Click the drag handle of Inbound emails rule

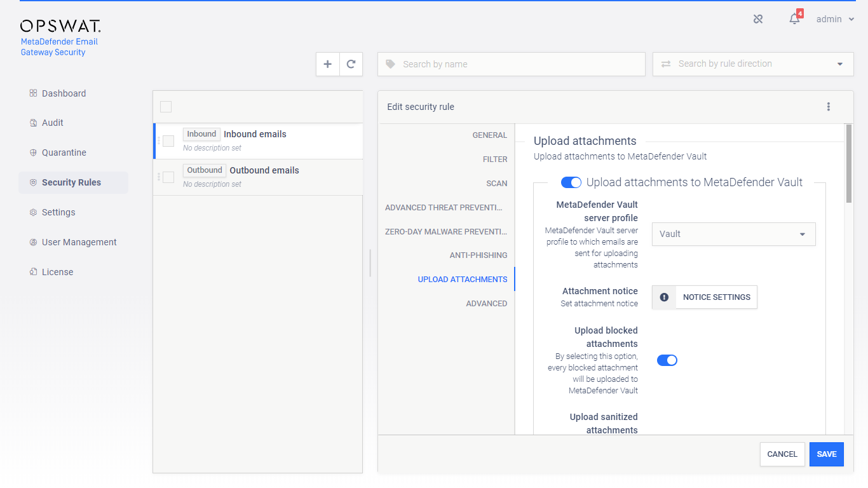159,141
